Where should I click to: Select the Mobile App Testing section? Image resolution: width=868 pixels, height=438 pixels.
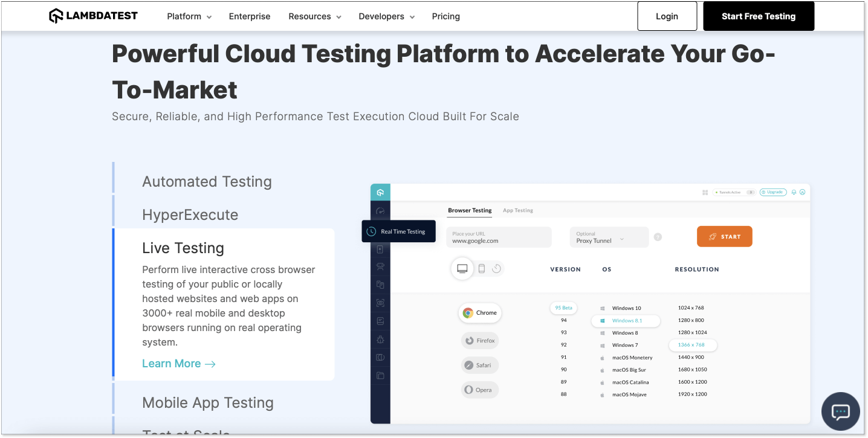208,402
